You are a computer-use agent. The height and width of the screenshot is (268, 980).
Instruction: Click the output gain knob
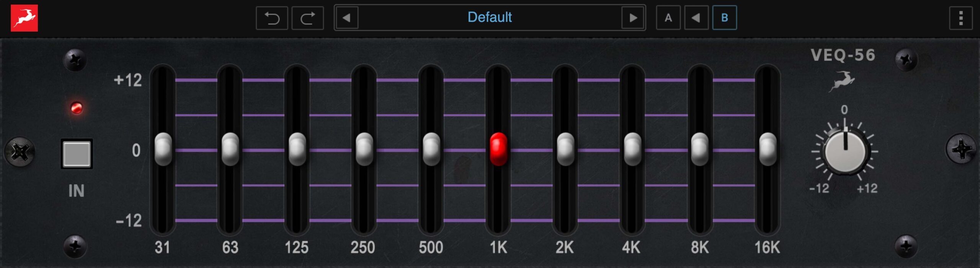pyautogui.click(x=845, y=152)
